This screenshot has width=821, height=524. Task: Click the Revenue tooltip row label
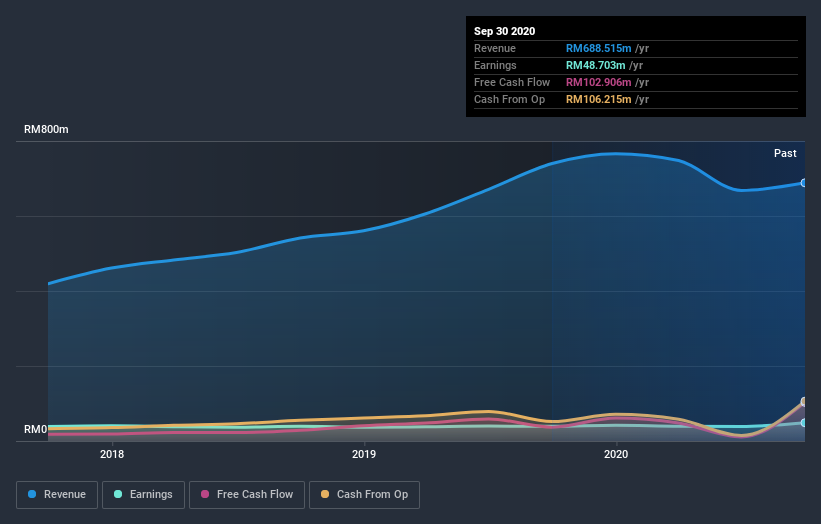[x=495, y=48]
